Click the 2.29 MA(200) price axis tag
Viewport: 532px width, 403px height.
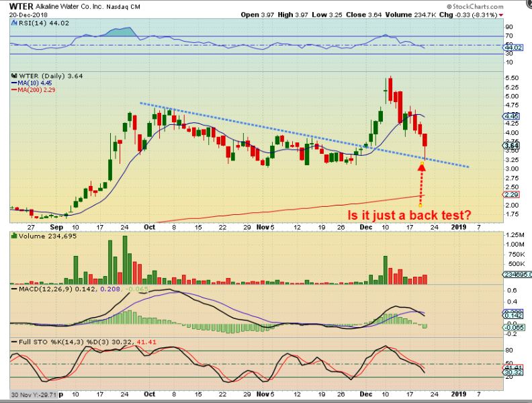pyautogui.click(x=512, y=194)
